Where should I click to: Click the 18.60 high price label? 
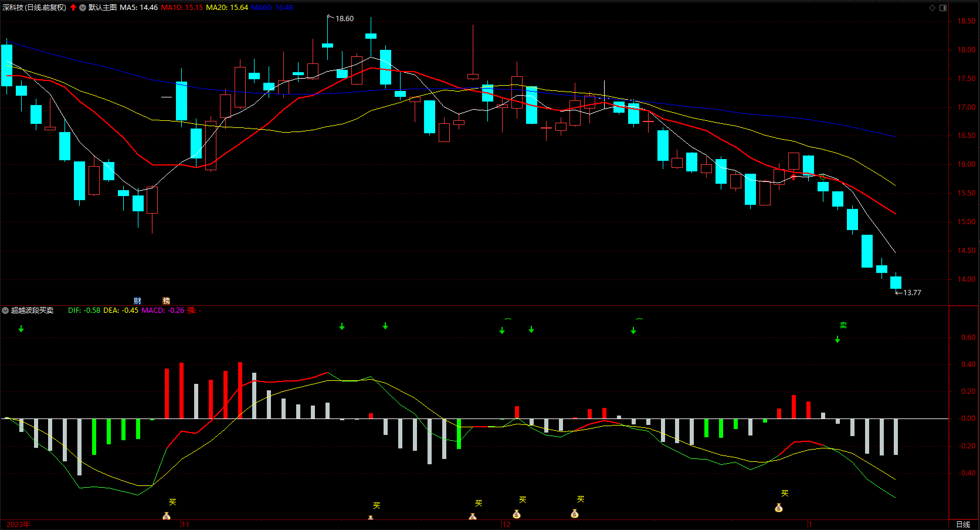[344, 19]
